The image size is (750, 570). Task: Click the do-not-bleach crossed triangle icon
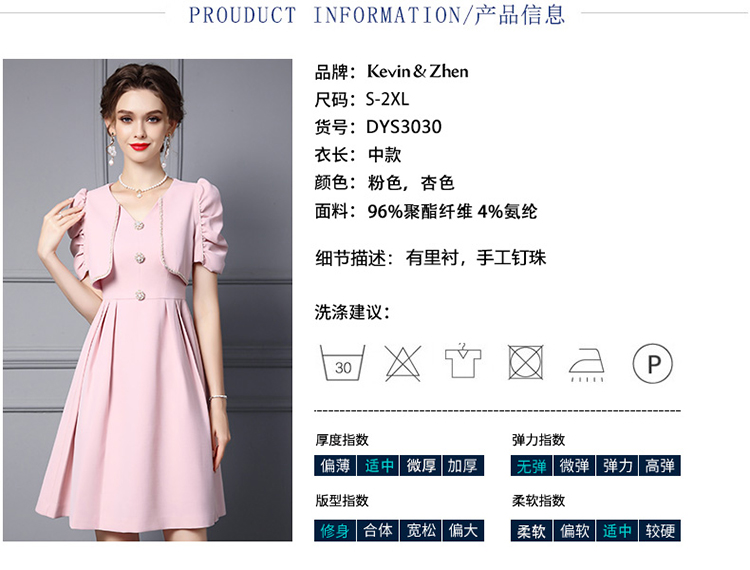(x=403, y=363)
